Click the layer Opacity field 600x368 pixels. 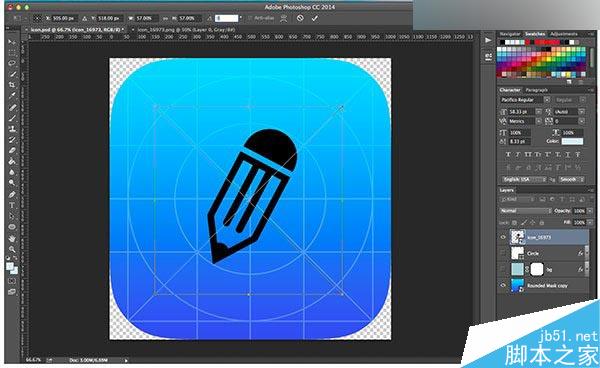(579, 211)
